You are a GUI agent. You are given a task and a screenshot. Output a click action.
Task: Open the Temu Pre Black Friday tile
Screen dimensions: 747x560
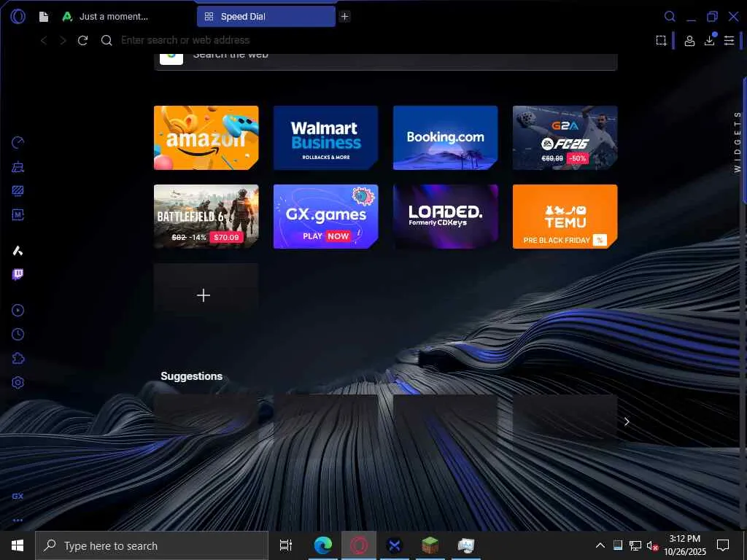565,216
